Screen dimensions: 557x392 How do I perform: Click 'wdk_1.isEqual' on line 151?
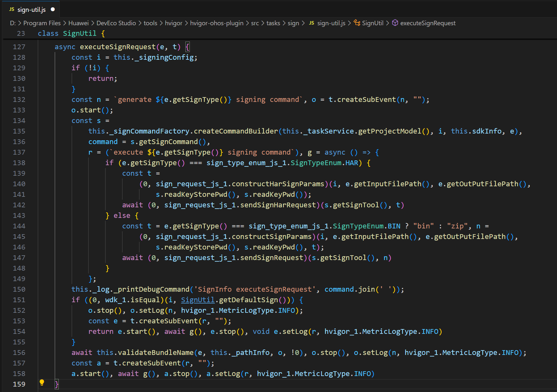tap(133, 300)
